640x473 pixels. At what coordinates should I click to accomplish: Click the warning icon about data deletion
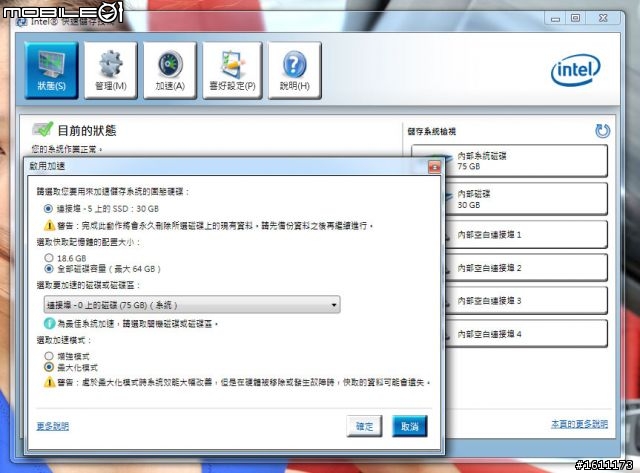coord(49,225)
